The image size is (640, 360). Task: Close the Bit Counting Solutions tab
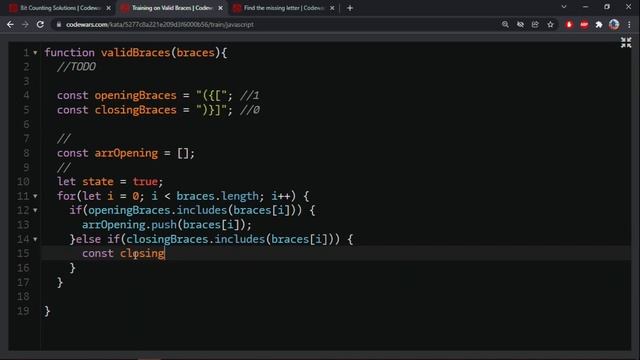click(109, 8)
